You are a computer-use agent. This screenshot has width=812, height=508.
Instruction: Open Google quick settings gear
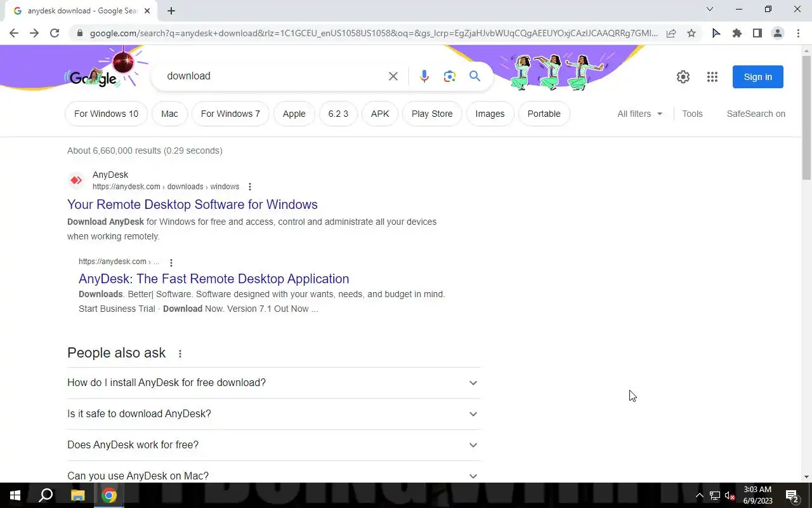click(683, 77)
